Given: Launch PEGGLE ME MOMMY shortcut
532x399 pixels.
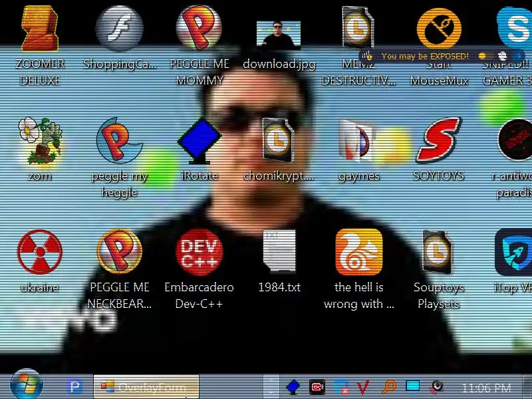Looking at the screenshot, I should click(x=199, y=27).
